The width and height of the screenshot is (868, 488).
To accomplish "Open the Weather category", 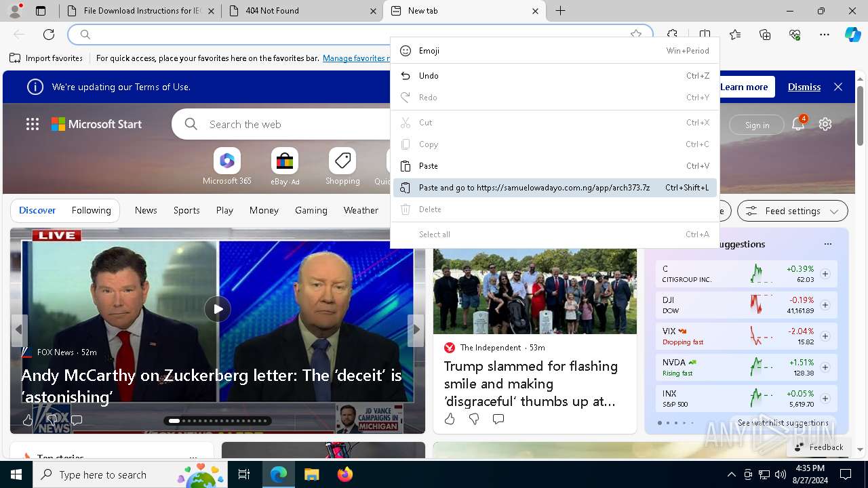I will tap(361, 210).
